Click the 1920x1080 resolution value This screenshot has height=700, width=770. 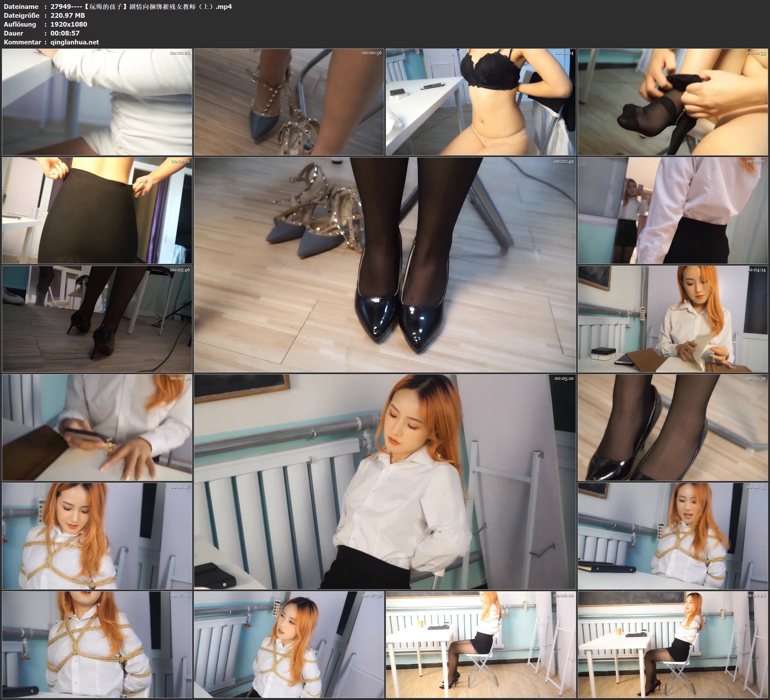pos(69,24)
